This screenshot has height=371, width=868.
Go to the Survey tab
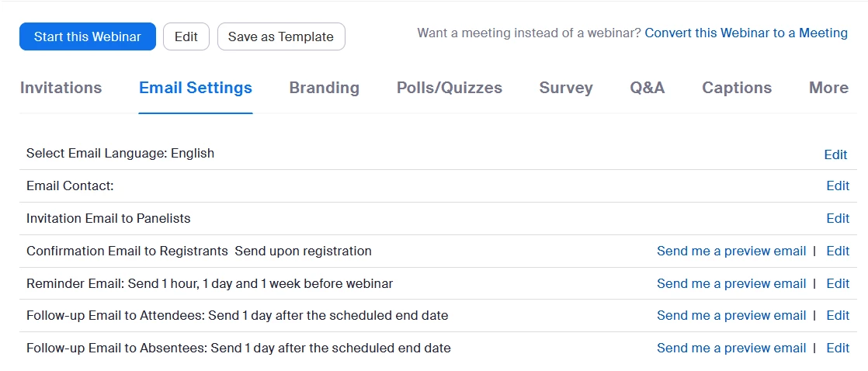pos(566,88)
